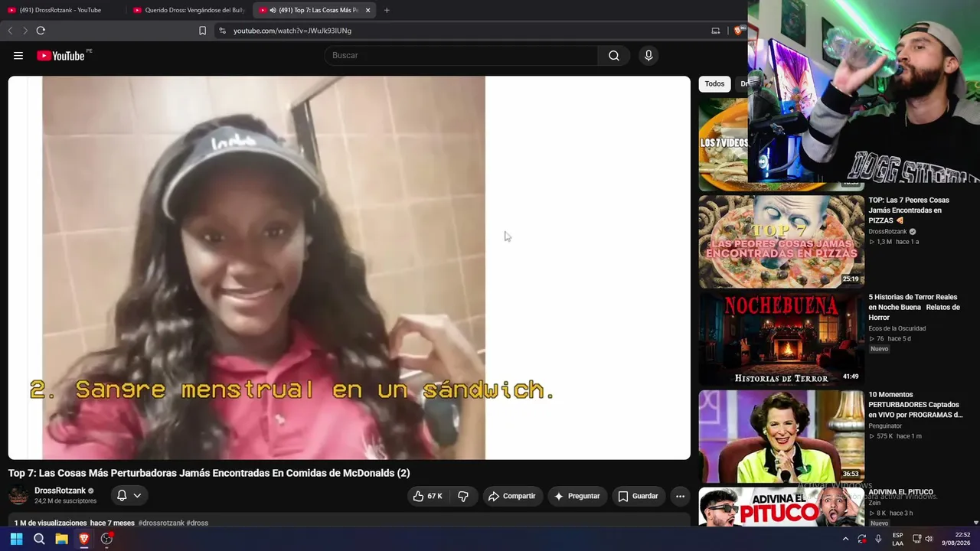Open Brave browser taskbar icon
Screen dimensions: 980x551
[84, 539]
